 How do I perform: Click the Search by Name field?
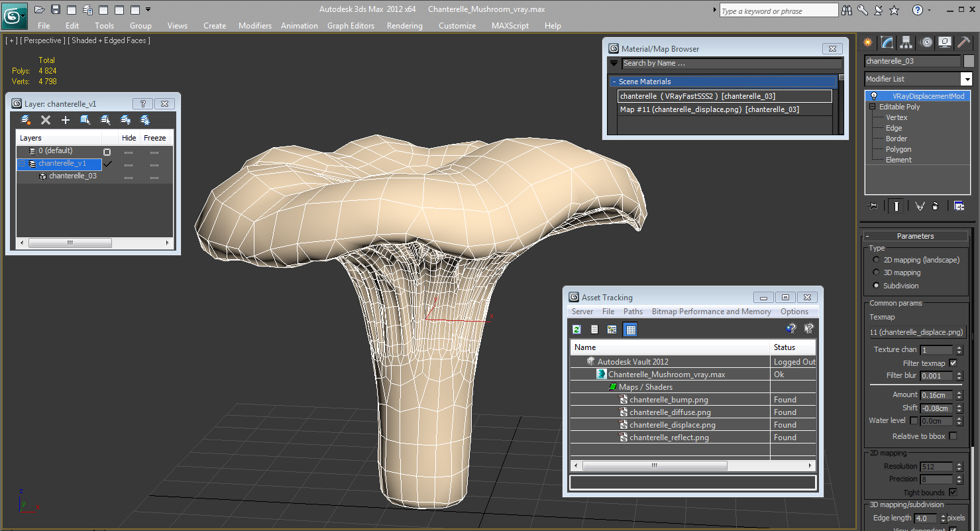732,64
